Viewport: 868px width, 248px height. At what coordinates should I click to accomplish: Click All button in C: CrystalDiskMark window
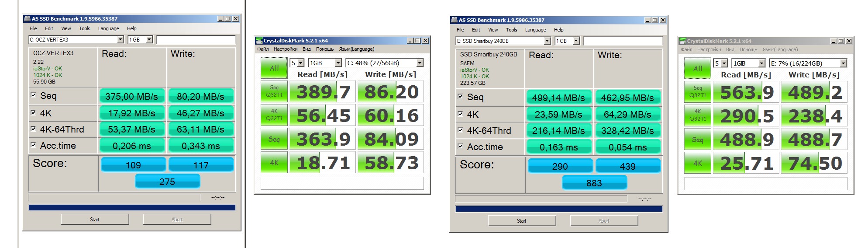(274, 68)
